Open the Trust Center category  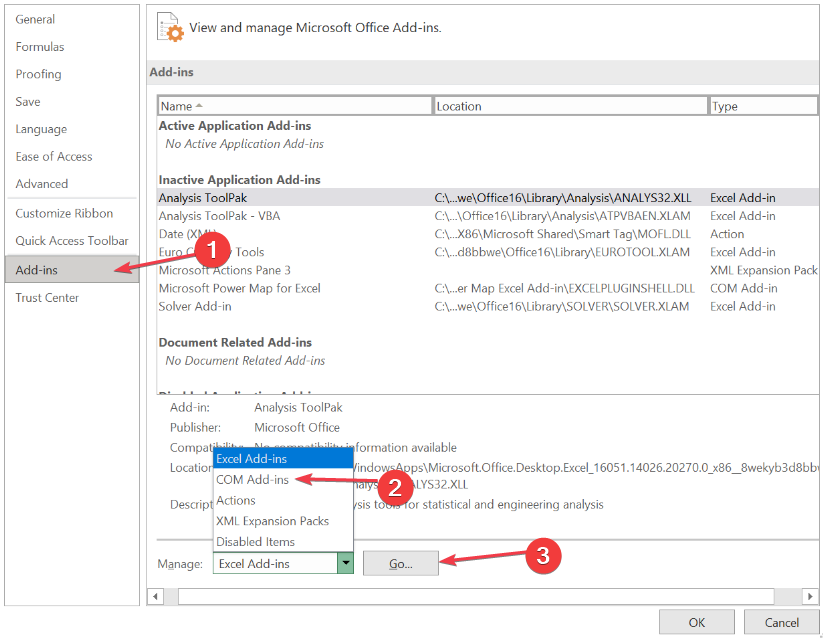pyautogui.click(x=47, y=297)
